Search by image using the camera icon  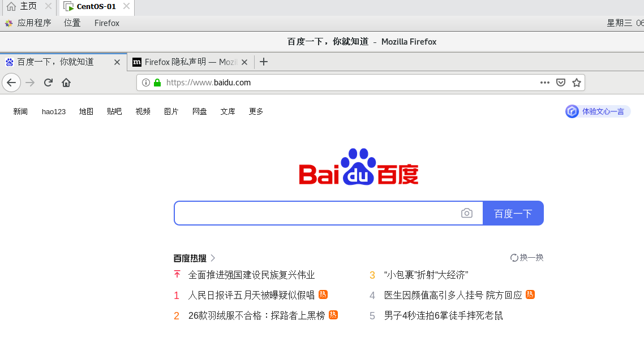click(x=466, y=213)
